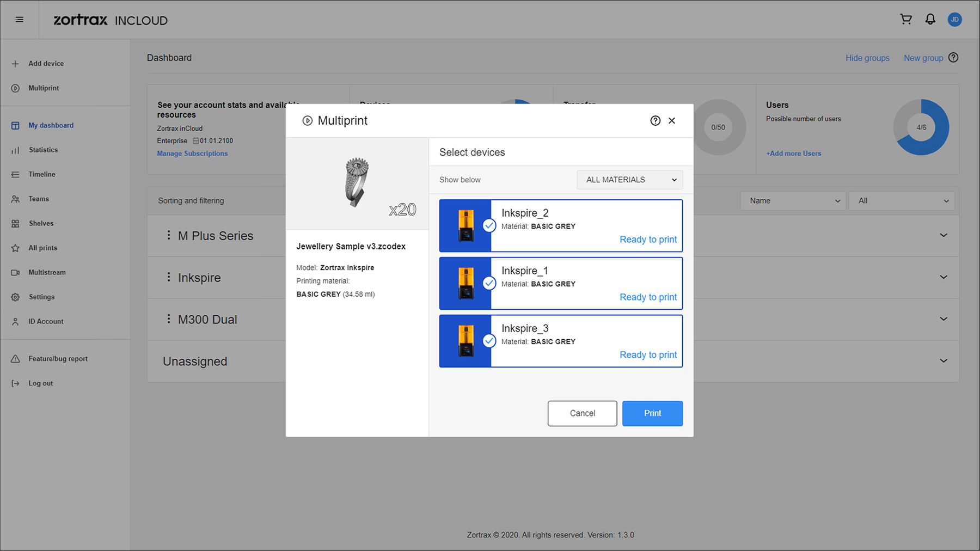Screen dimensions: 980x551
Task: Expand the Unassigned group chevron
Action: (x=944, y=361)
